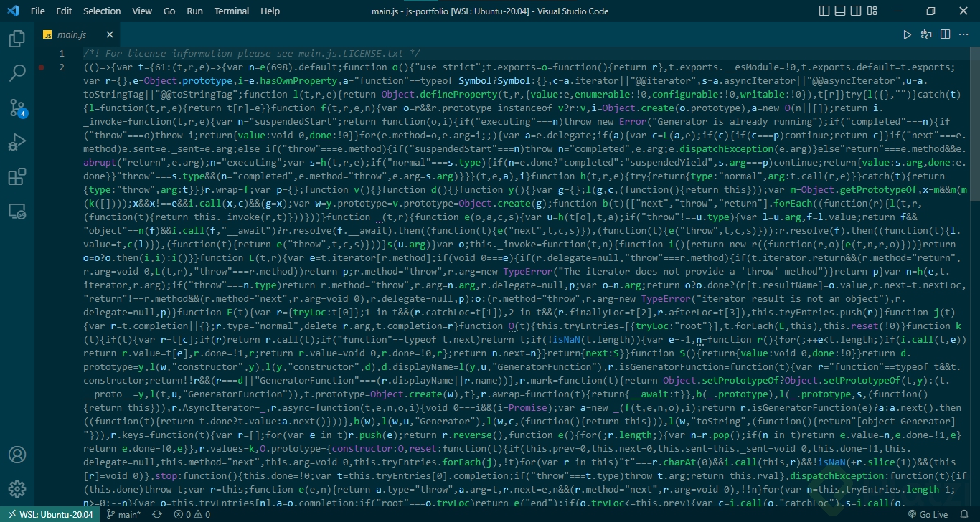
Task: Open word wrap toggle icon in editor toolbar
Action: click(925, 34)
